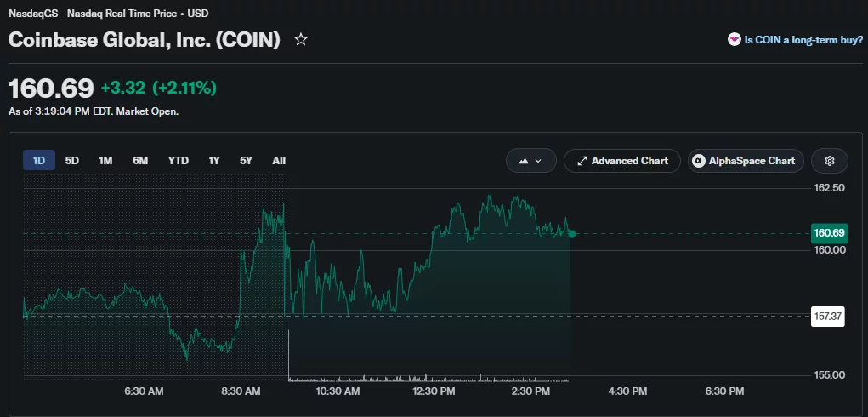868x417 pixels.
Task: Click the 12:30 PM time label
Action: click(x=433, y=391)
